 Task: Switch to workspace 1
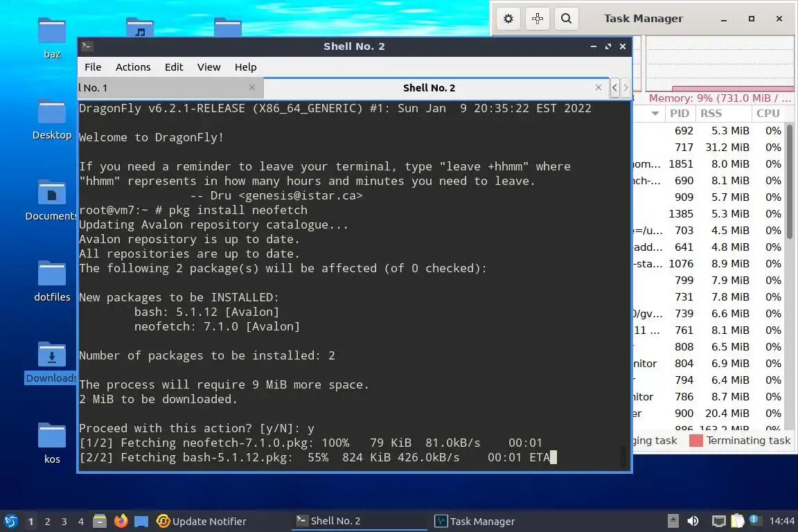(30, 522)
